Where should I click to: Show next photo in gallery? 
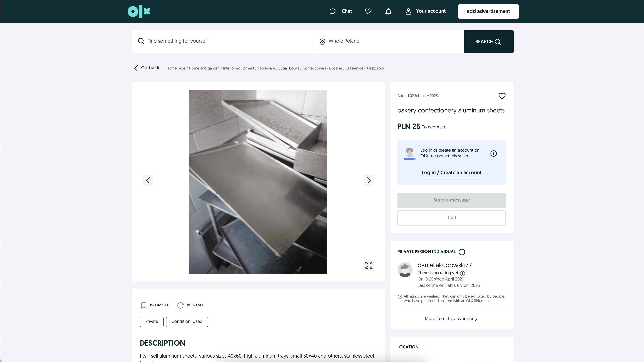369,180
